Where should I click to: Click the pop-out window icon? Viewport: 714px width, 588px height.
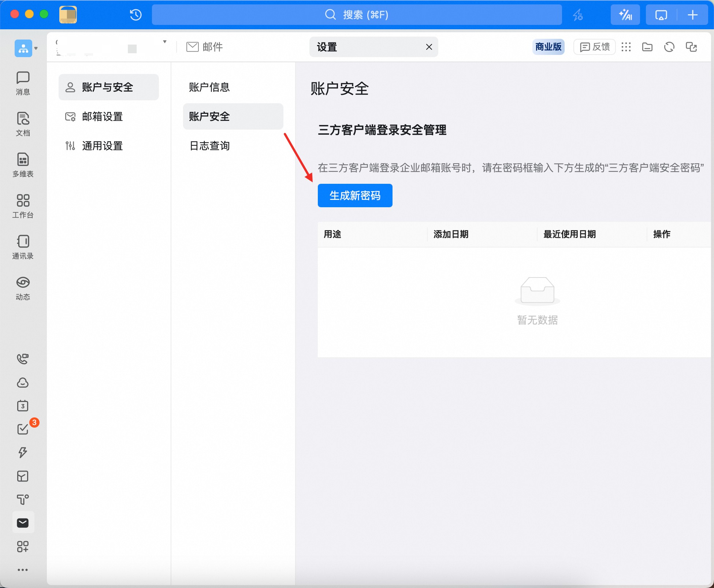[x=691, y=47]
